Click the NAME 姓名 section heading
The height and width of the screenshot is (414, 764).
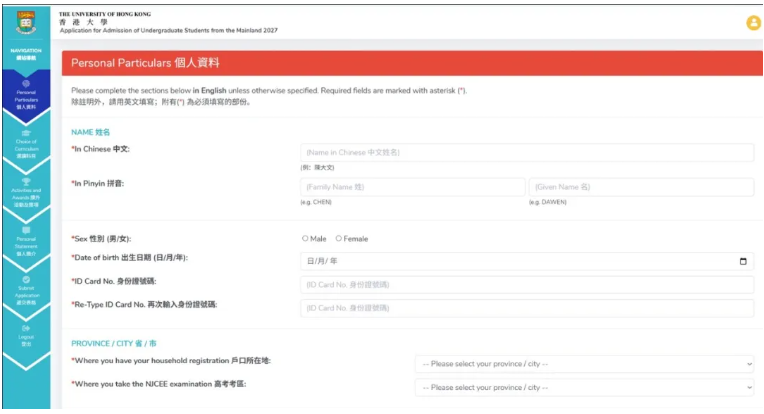[91, 132]
